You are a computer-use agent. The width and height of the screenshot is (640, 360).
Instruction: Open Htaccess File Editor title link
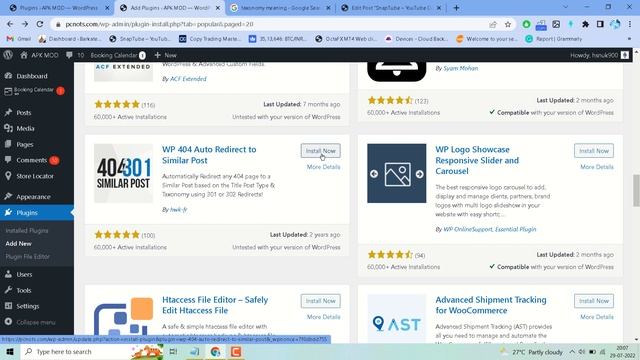tap(215, 305)
